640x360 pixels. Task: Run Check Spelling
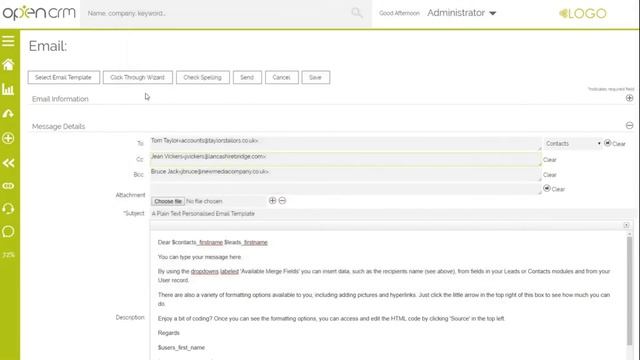point(202,78)
